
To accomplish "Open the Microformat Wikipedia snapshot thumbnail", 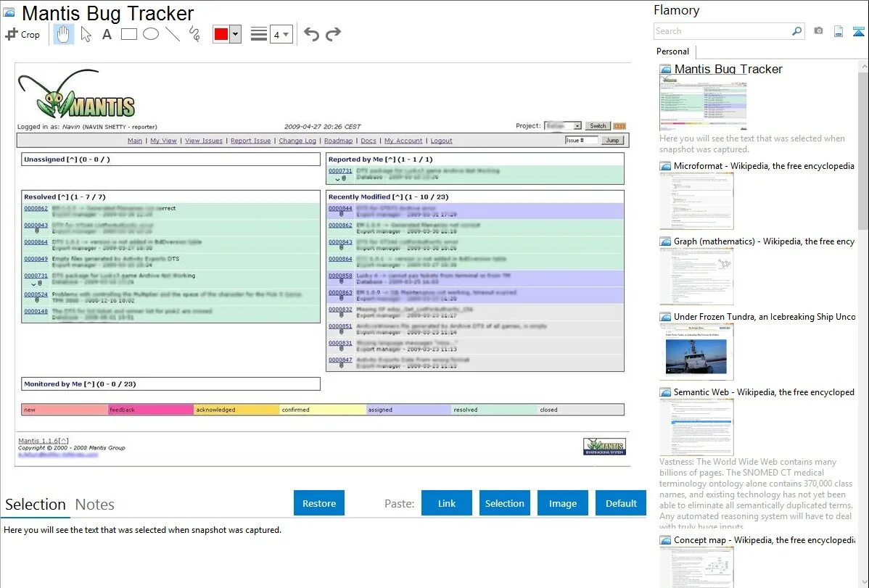I will click(x=696, y=201).
